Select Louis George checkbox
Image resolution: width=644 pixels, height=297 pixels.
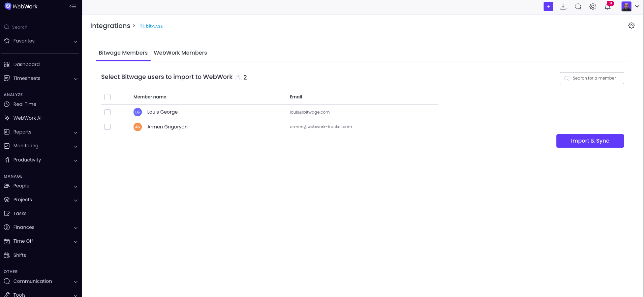click(108, 112)
